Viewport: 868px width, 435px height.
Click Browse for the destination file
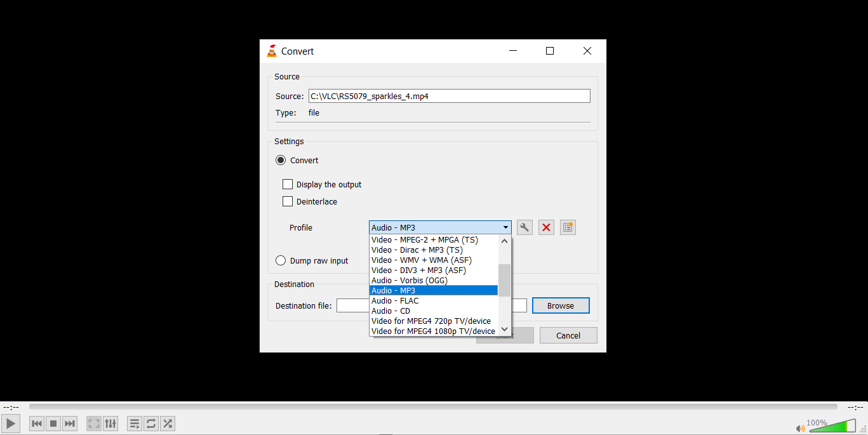click(x=561, y=306)
